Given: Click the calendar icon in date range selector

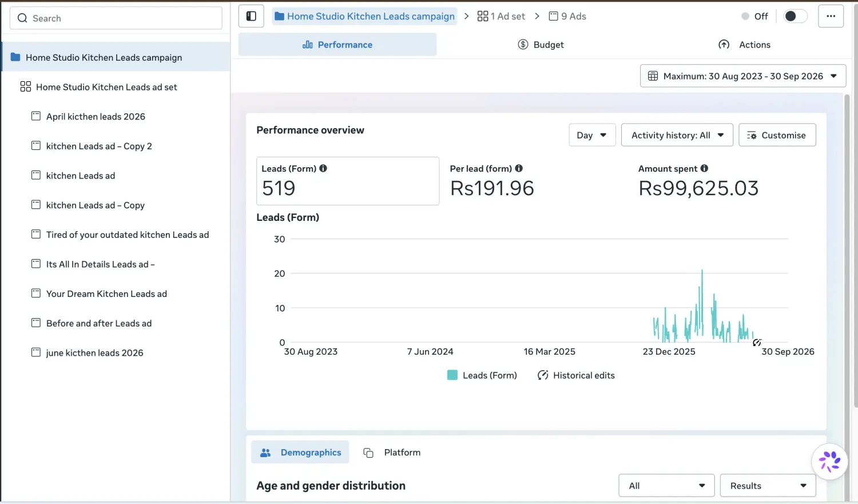Looking at the screenshot, I should point(653,76).
